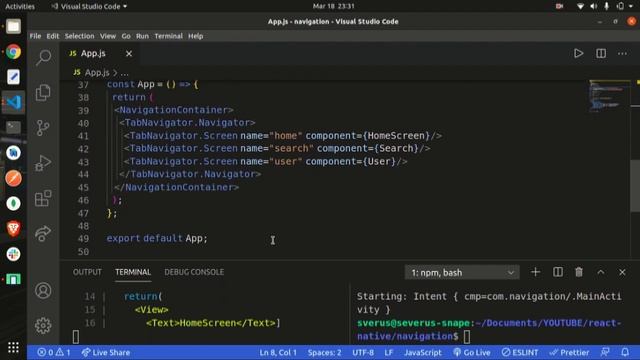Click the User component on line 43
Image resolution: width=640 pixels, height=360 pixels.
coord(379,162)
